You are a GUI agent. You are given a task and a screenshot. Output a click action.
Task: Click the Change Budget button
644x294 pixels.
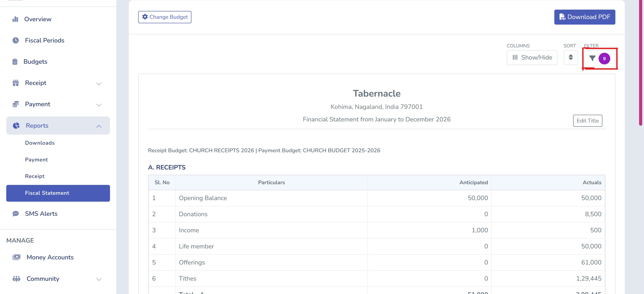(x=165, y=17)
